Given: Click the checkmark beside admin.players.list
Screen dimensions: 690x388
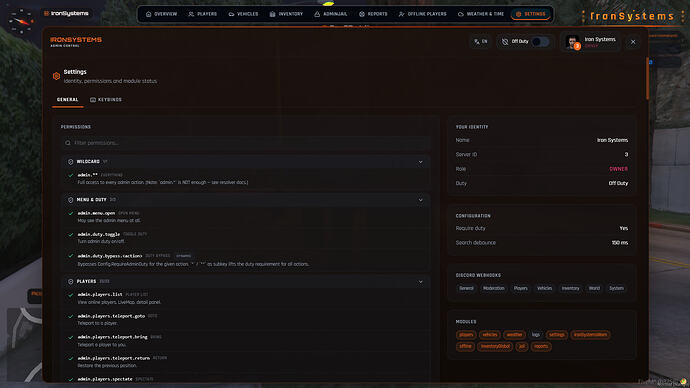Looking at the screenshot, I should (x=70, y=295).
